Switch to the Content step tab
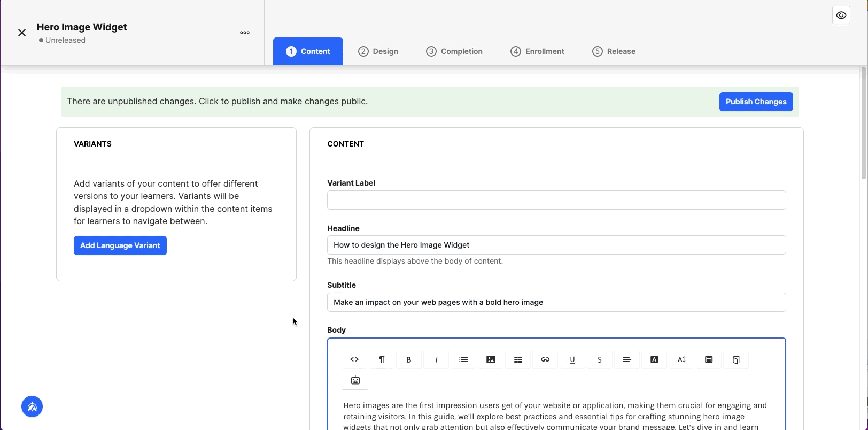This screenshot has height=430, width=868. pyautogui.click(x=308, y=51)
